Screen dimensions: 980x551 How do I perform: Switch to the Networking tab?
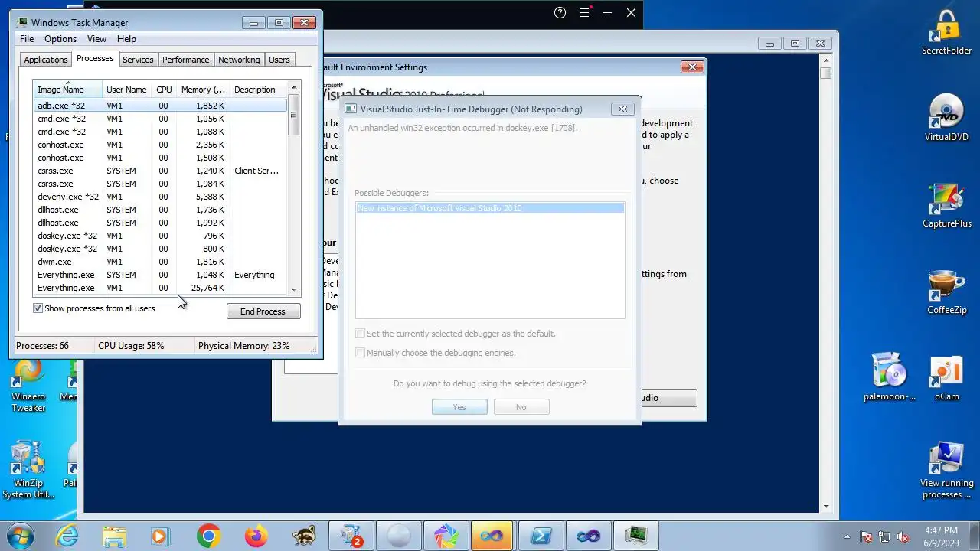pos(239,60)
